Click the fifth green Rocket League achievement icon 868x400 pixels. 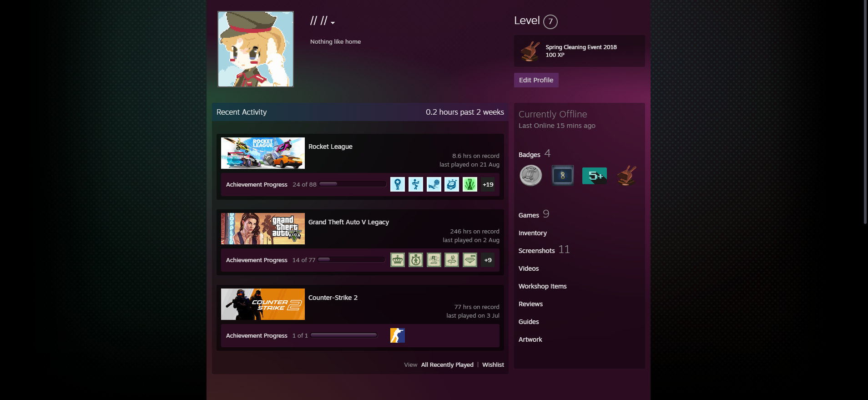click(470, 184)
